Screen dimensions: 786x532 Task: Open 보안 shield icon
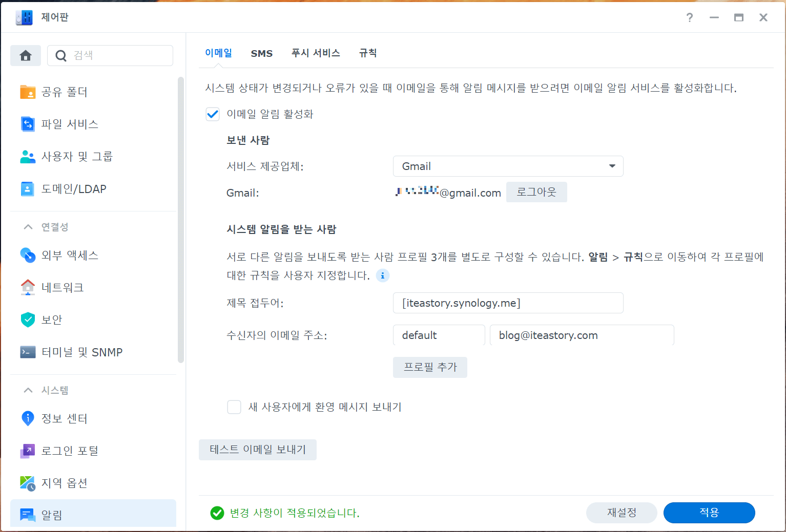pos(28,320)
